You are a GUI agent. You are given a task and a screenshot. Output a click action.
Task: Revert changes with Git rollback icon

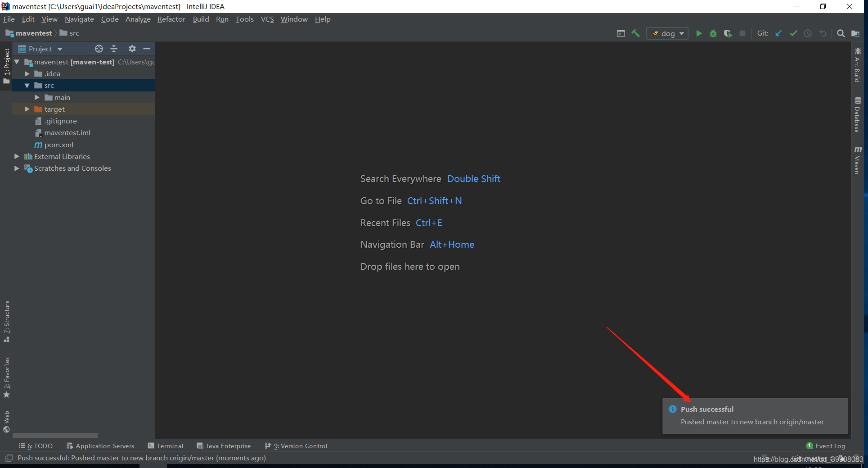(823, 33)
